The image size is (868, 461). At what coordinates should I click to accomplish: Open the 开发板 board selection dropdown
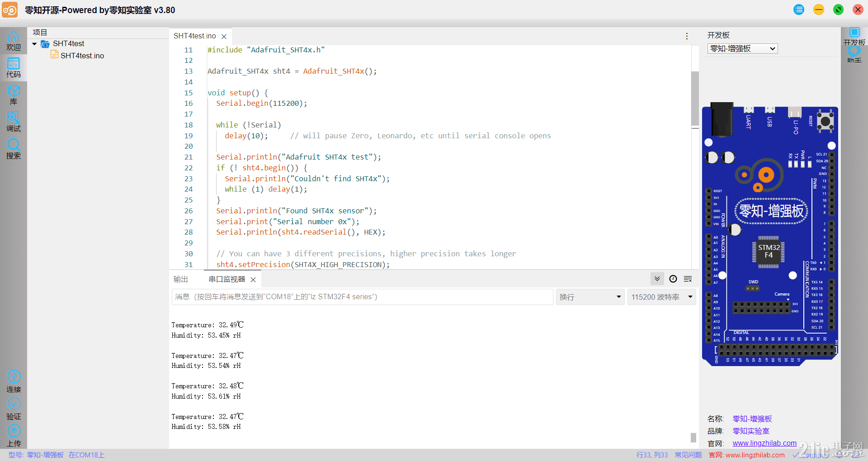tap(742, 48)
